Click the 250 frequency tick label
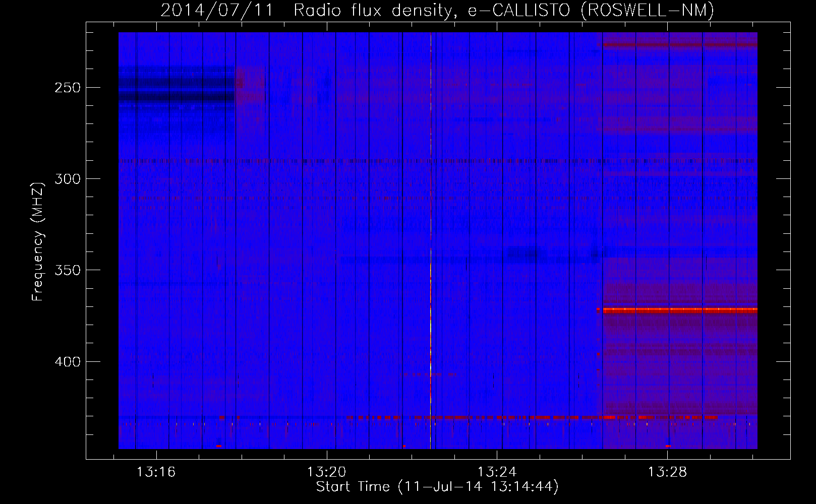Viewport: 816px width, 504px height. click(68, 88)
